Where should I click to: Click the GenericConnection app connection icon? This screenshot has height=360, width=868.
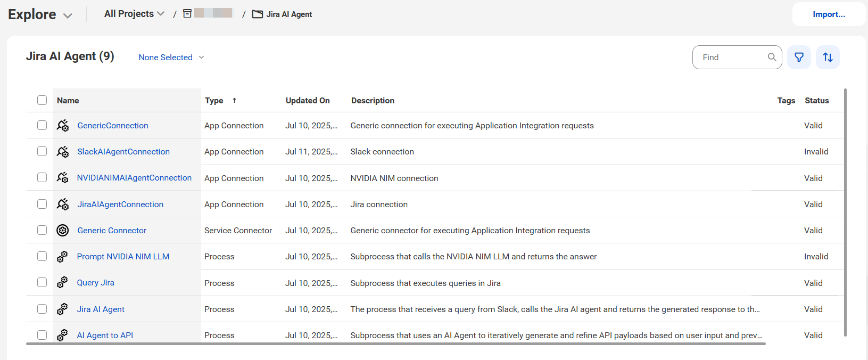(63, 125)
